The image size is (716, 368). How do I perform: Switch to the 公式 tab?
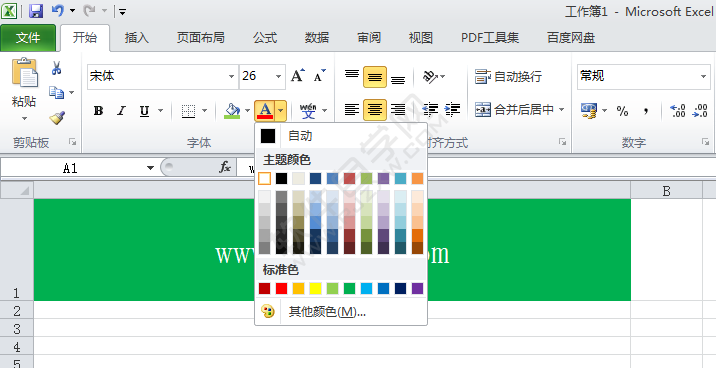pyautogui.click(x=265, y=37)
